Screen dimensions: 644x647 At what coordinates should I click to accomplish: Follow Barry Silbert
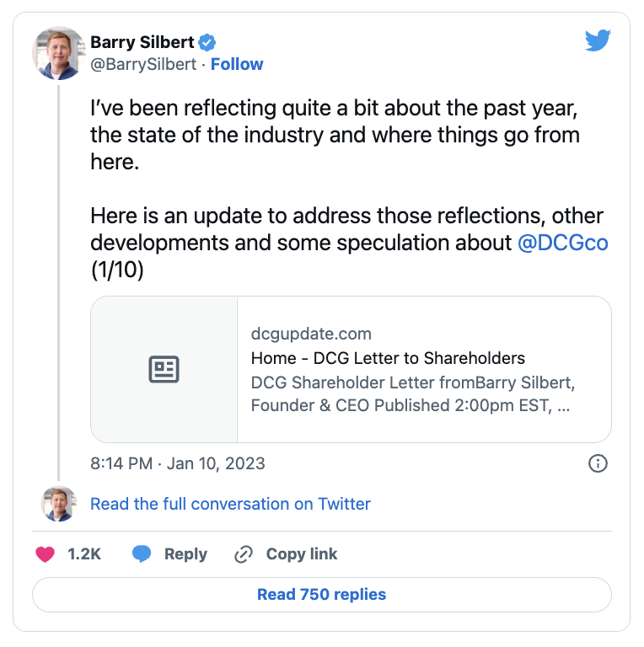[237, 64]
